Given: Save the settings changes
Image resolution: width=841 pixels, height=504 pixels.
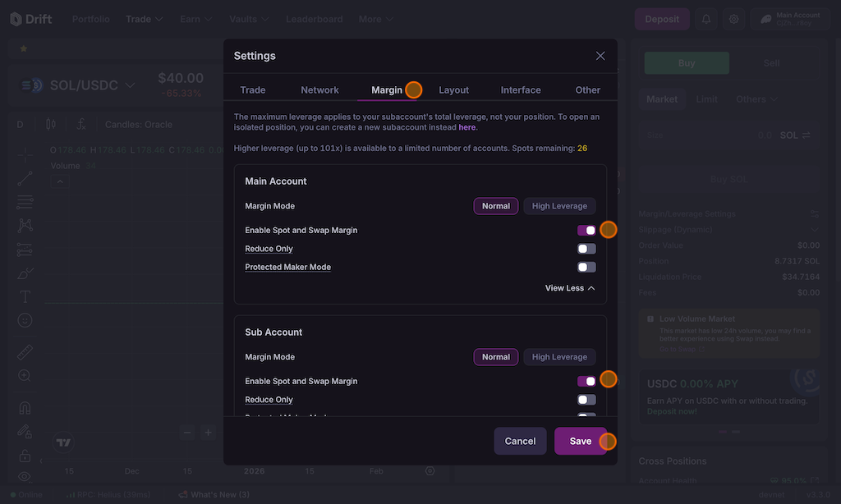Looking at the screenshot, I should [580, 441].
